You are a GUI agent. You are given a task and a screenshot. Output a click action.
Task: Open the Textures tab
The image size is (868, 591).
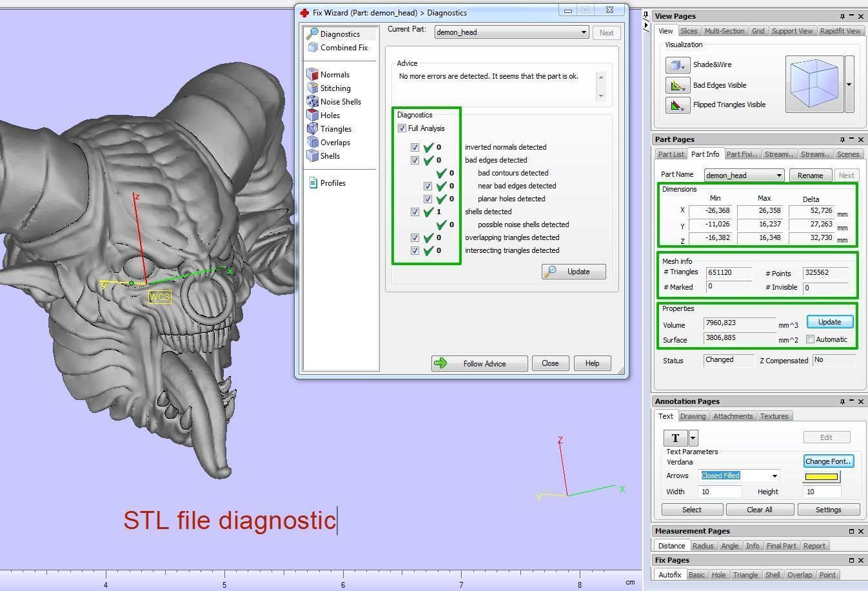coord(774,416)
